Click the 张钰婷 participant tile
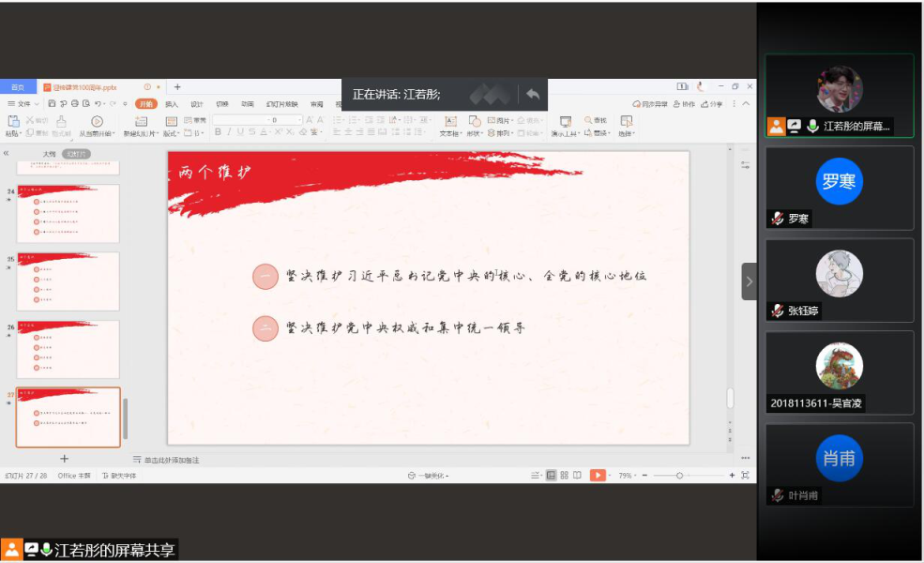Viewport: 924px width, 563px height. pyautogui.click(x=840, y=281)
